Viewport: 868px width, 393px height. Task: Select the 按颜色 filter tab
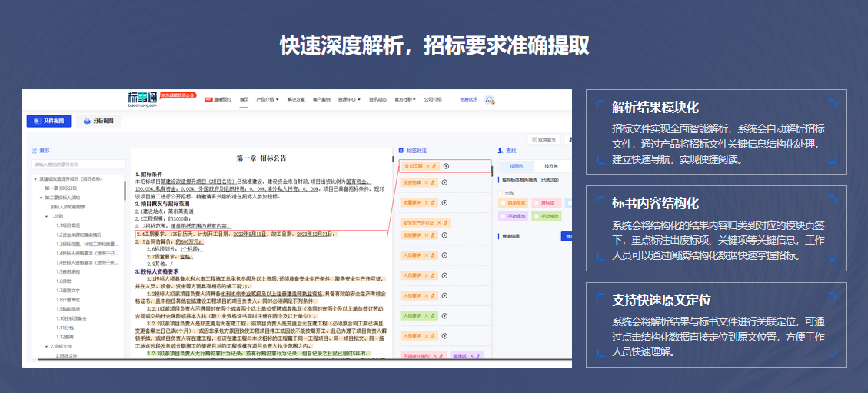(516, 165)
